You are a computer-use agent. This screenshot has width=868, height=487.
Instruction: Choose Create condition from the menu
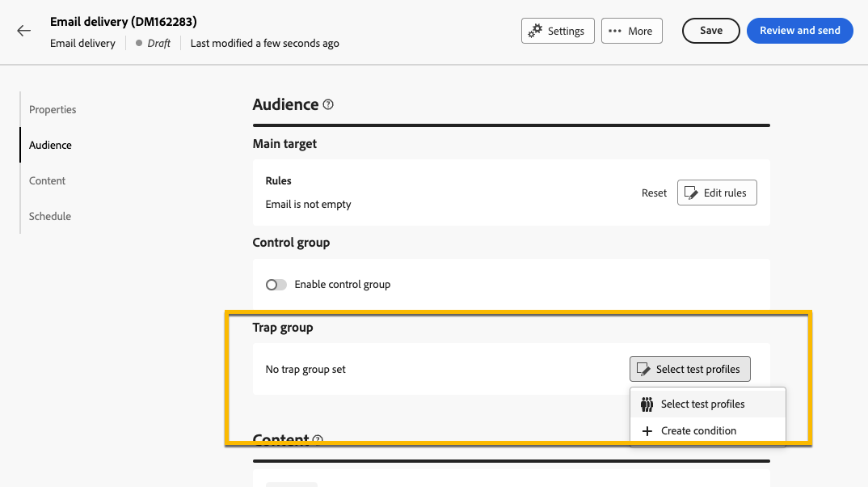698,431
